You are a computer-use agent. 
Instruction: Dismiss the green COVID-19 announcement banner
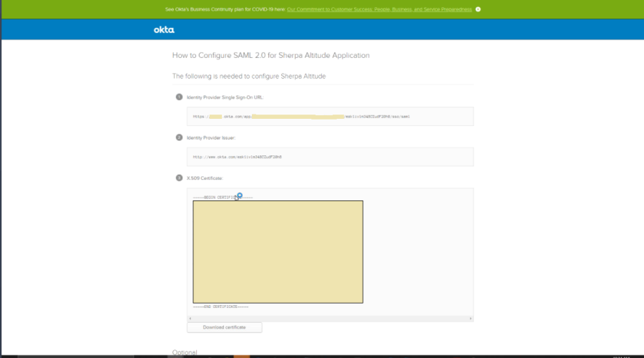click(x=478, y=9)
